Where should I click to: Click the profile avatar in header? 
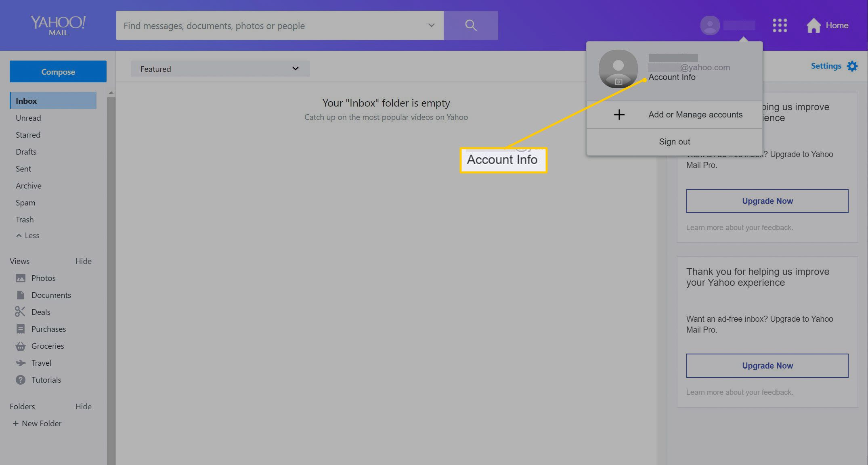pos(710,25)
